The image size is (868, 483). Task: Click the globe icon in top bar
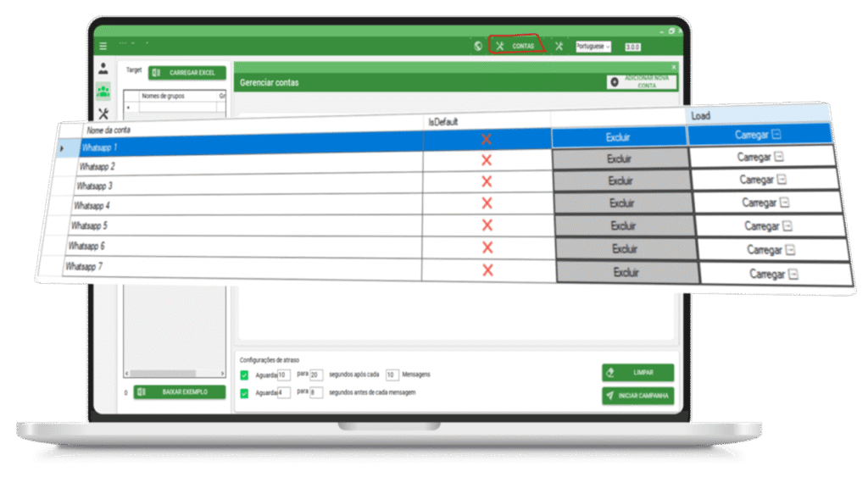(478, 46)
